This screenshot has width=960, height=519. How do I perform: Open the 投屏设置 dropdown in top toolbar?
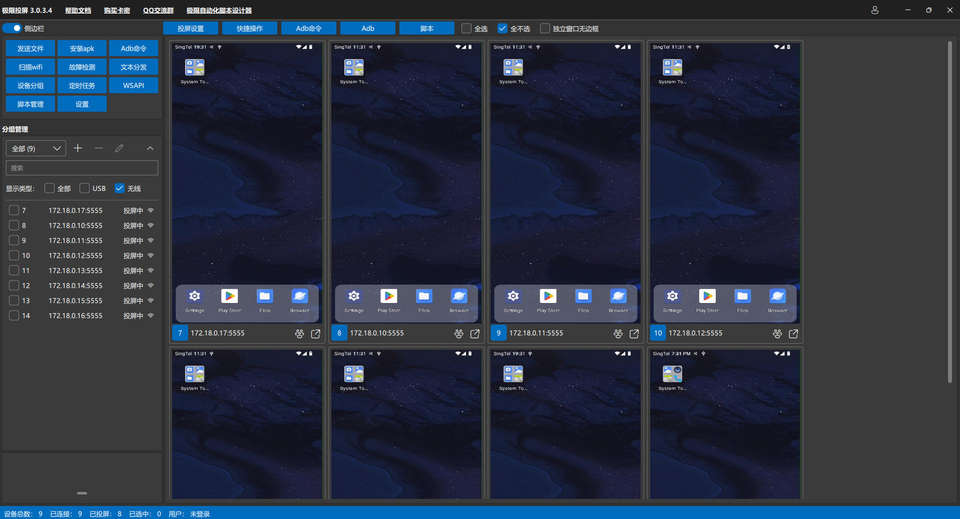click(x=190, y=29)
